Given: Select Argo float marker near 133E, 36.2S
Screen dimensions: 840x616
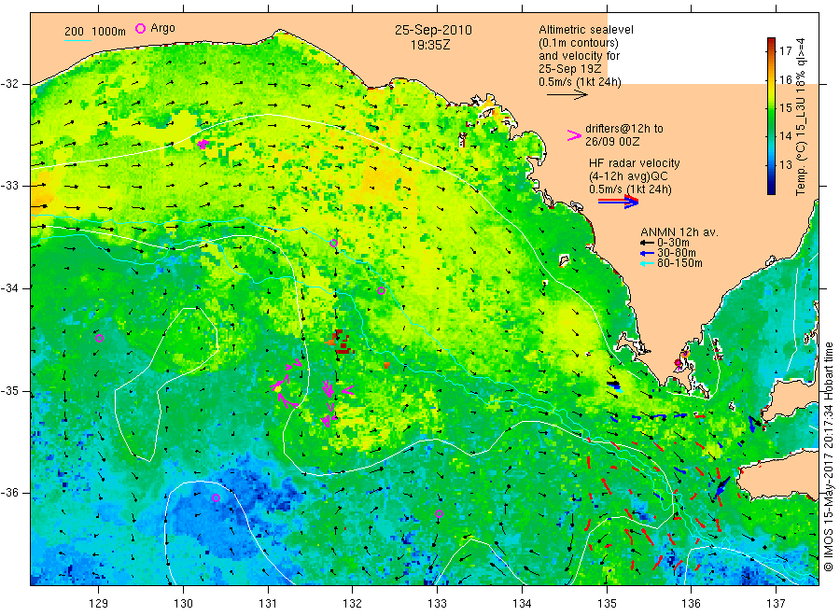Looking at the screenshot, I should (x=440, y=513).
